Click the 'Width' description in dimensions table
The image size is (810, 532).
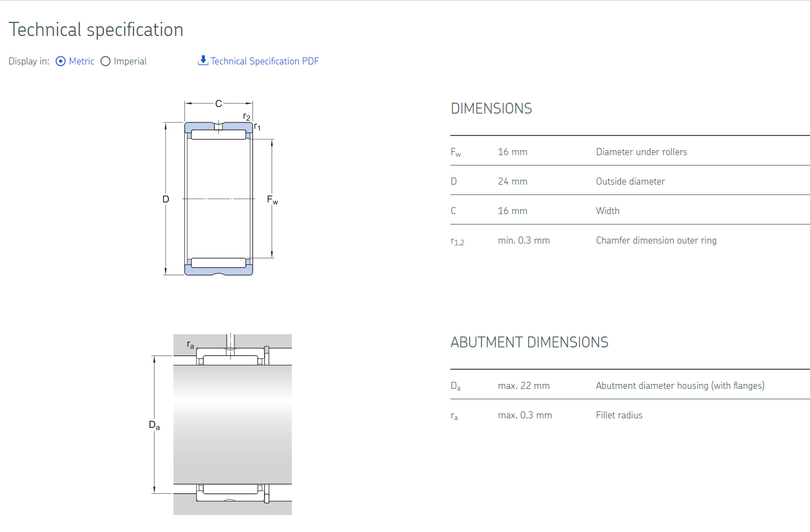pyautogui.click(x=608, y=211)
